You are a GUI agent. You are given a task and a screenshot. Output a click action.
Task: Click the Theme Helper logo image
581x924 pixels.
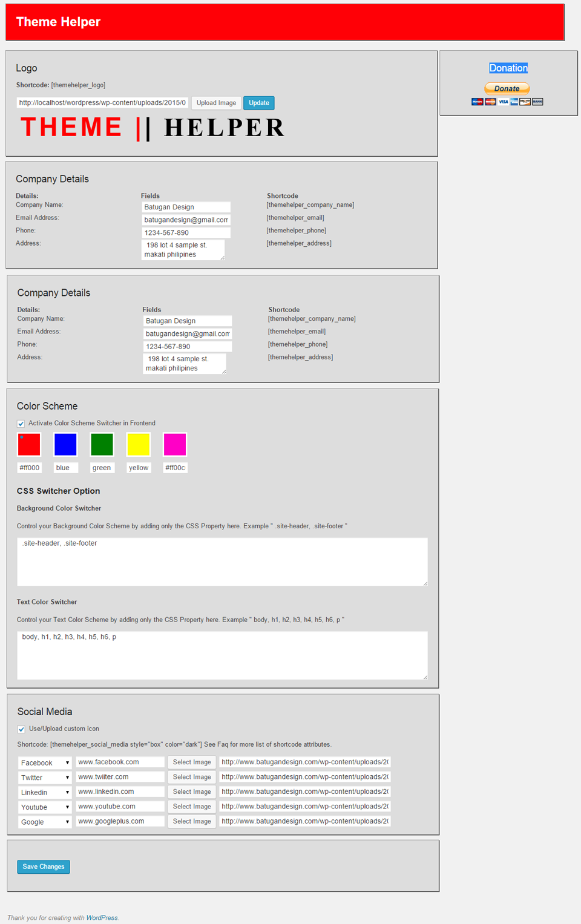tap(153, 128)
